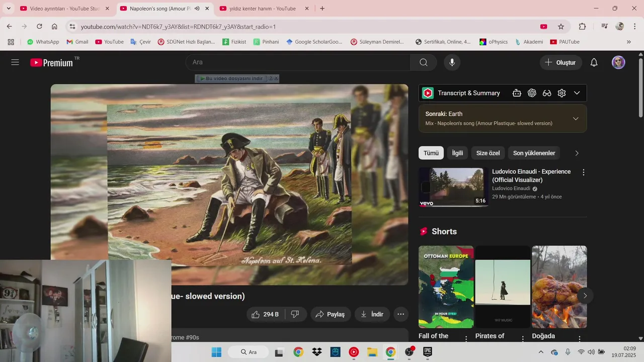The width and height of the screenshot is (644, 362).
Task: Click the İndir download button
Action: coord(372,314)
